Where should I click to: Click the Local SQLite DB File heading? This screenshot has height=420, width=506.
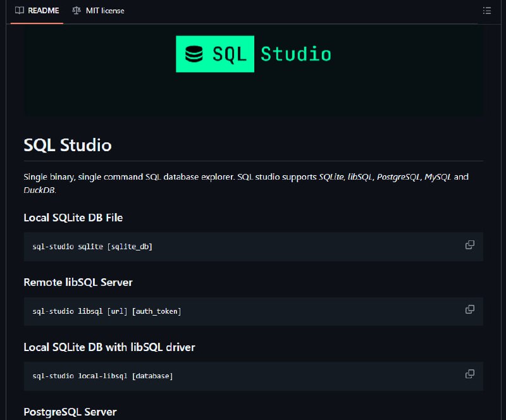point(73,218)
